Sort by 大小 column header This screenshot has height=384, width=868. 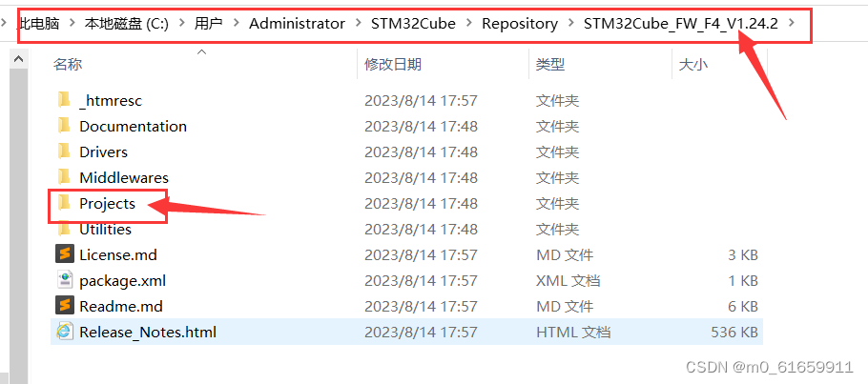[693, 64]
